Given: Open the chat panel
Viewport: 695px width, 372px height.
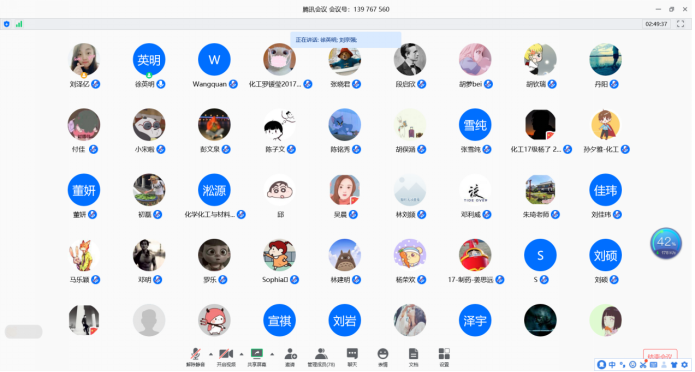Looking at the screenshot, I should pyautogui.click(x=352, y=357).
